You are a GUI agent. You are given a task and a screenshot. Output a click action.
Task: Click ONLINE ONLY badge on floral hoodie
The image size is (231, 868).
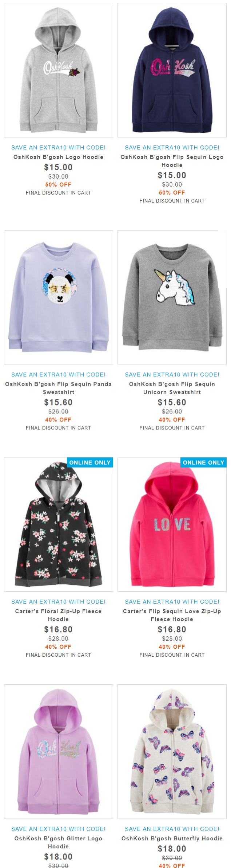click(90, 463)
